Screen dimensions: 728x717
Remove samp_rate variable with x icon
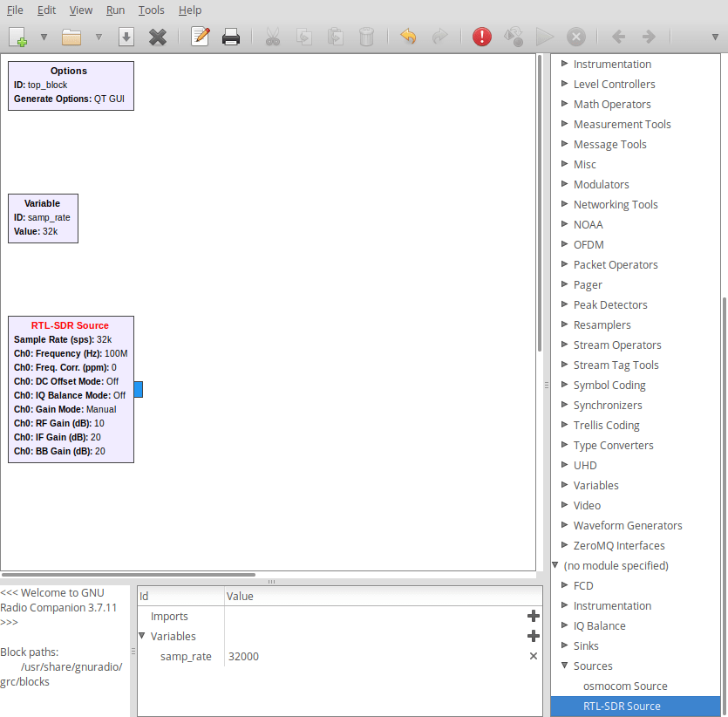533,656
